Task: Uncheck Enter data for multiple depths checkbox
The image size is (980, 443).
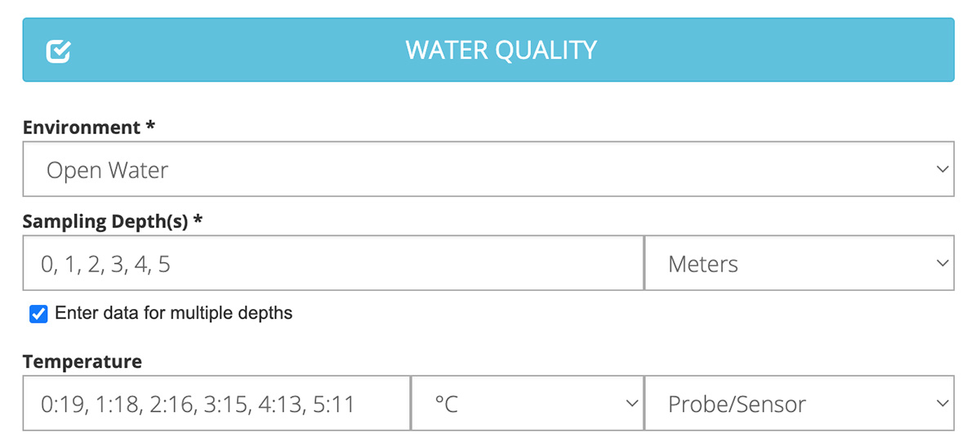Action: tap(38, 313)
